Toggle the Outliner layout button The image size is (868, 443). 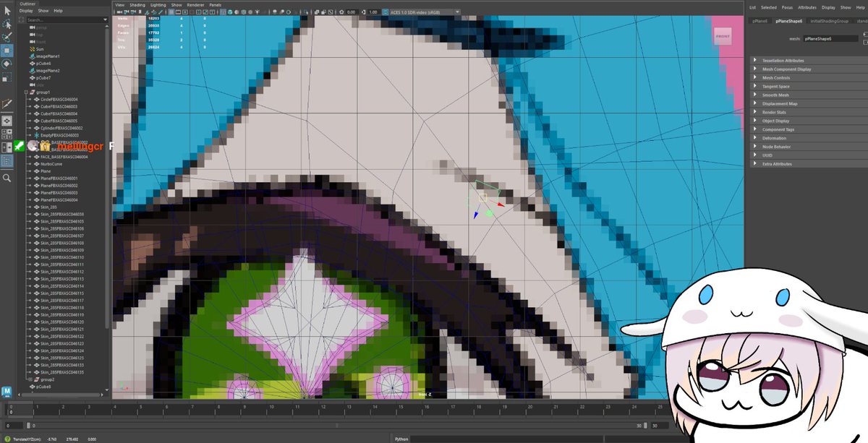coord(7,161)
